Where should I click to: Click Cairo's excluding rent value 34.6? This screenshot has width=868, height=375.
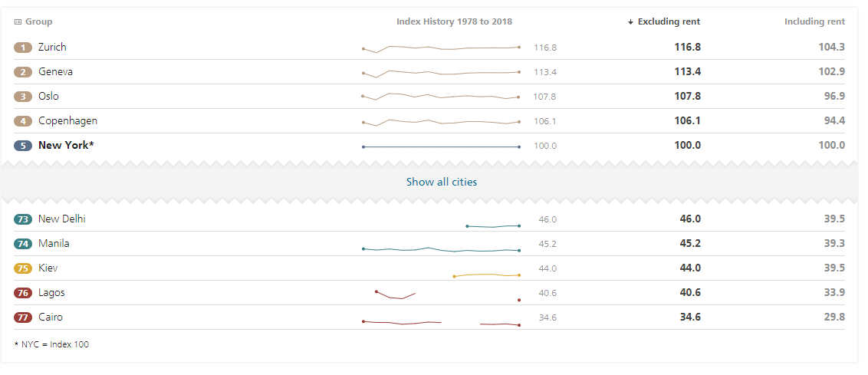[690, 317]
